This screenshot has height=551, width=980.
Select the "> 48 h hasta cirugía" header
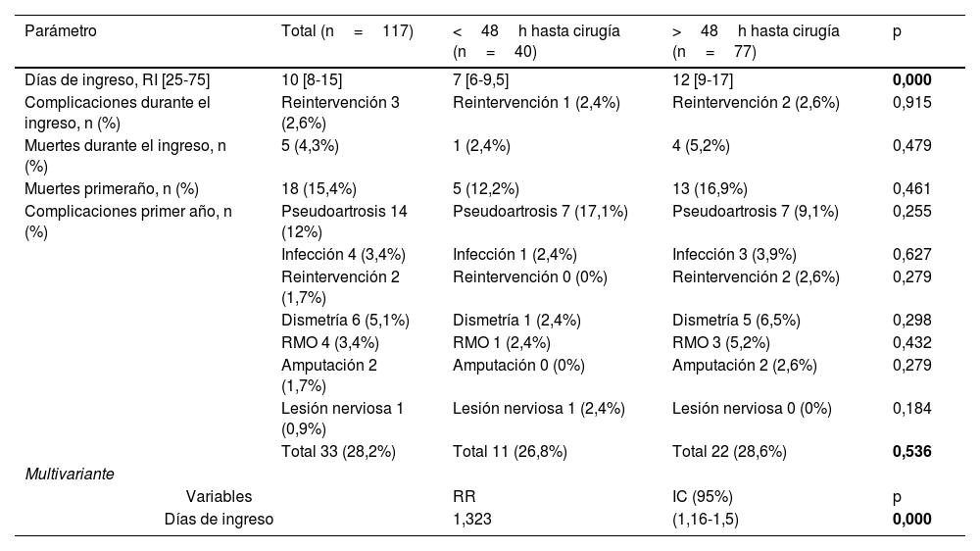click(756, 39)
